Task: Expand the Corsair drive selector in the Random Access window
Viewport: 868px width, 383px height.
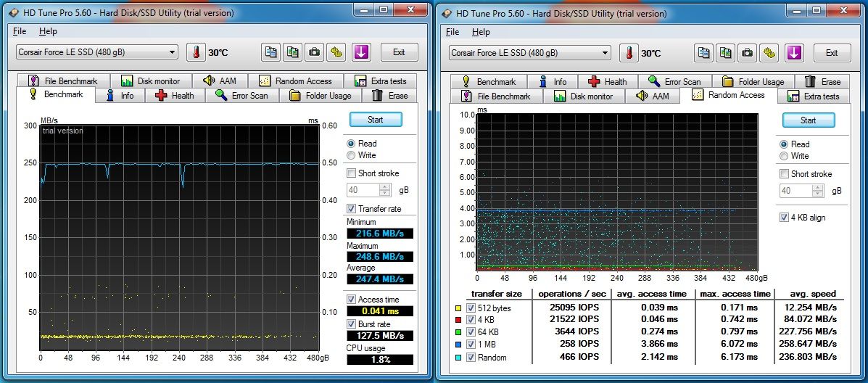Action: [x=605, y=53]
